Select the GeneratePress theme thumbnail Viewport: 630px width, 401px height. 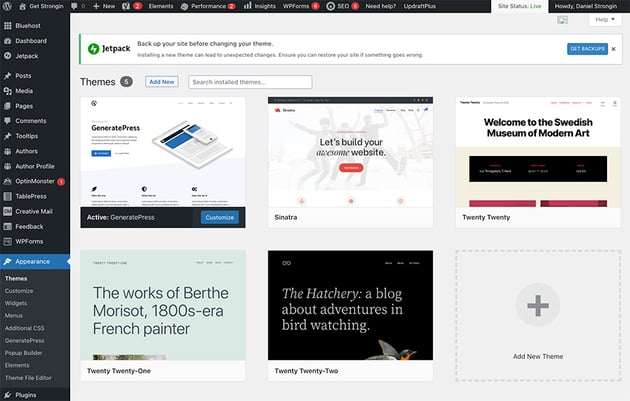tap(163, 152)
